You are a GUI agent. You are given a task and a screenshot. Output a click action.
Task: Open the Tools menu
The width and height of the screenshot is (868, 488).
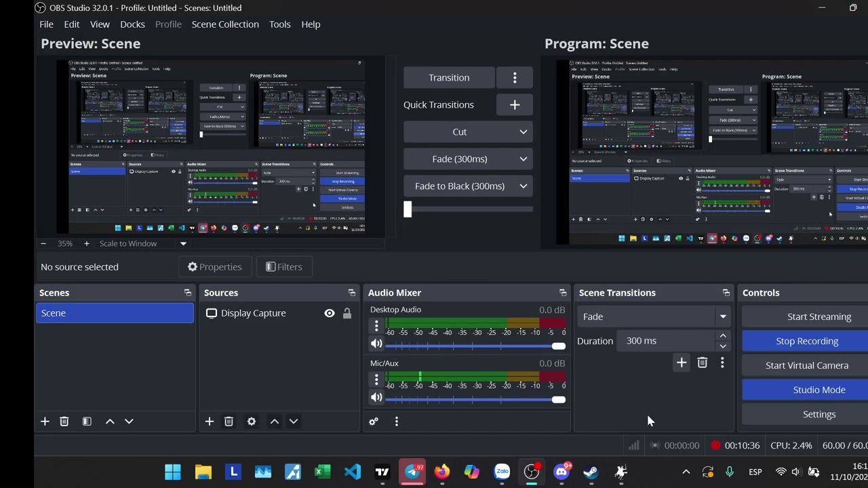pyautogui.click(x=280, y=24)
